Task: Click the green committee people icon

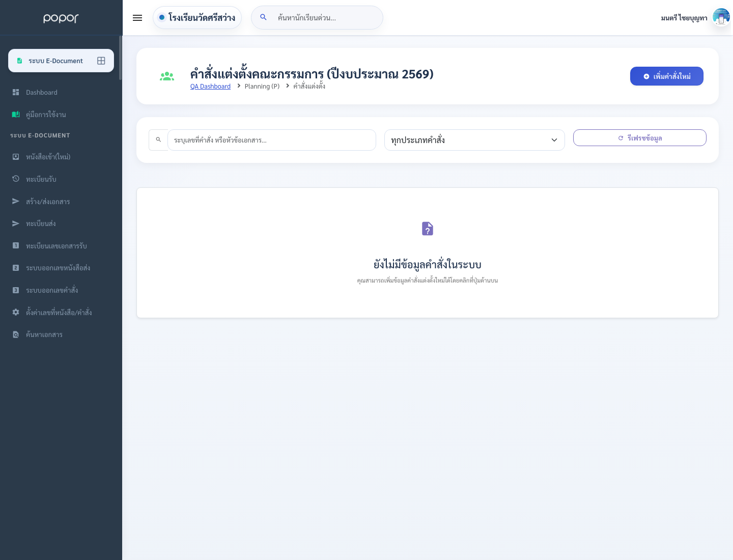Action: [167, 76]
